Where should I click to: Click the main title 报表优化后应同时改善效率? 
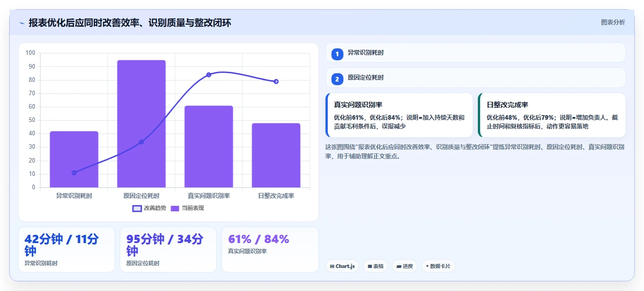130,23
